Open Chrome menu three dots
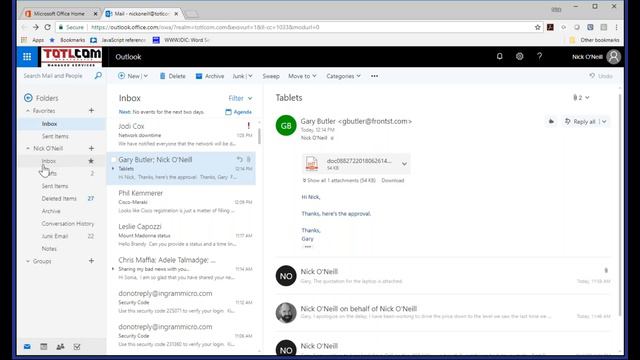Image resolution: width=640 pixels, height=360 pixels. pyautogui.click(x=616, y=27)
